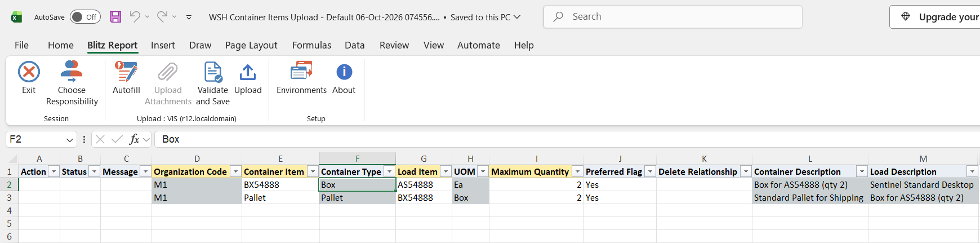Select the Blitz Report tab
This screenshot has width=980, height=243.
(112, 45)
